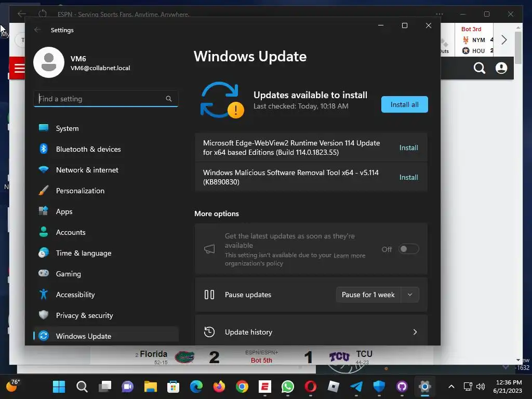Click ESPN page vertical scrollbar
Viewport: 532px width, 399px height.
pyautogui.click(x=518, y=47)
